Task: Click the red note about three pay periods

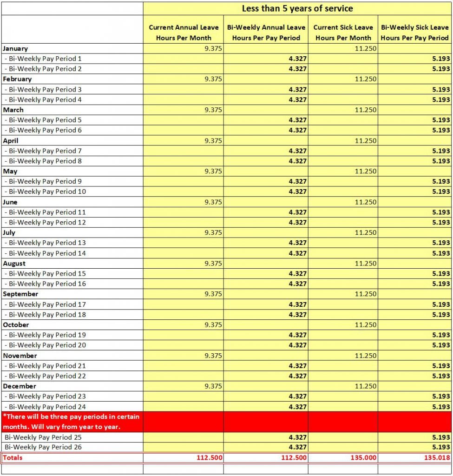Action: (71, 422)
